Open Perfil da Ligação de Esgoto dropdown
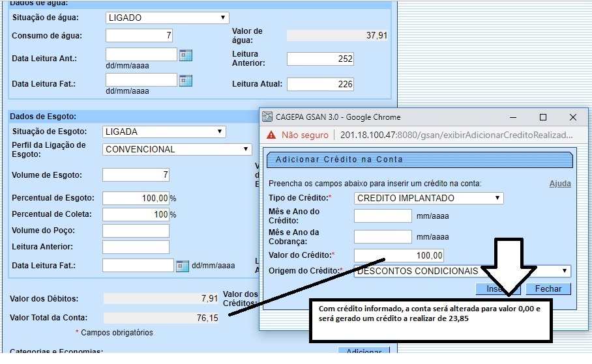 click(x=177, y=149)
